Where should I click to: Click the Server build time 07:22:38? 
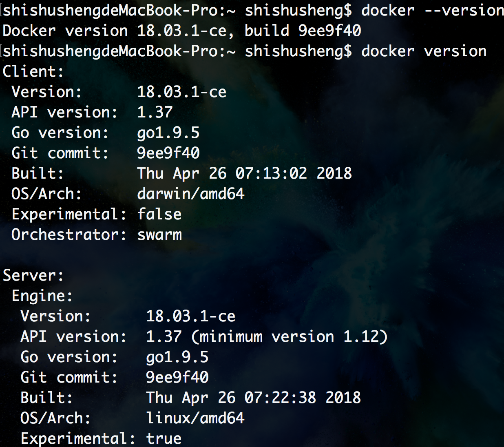point(280,398)
